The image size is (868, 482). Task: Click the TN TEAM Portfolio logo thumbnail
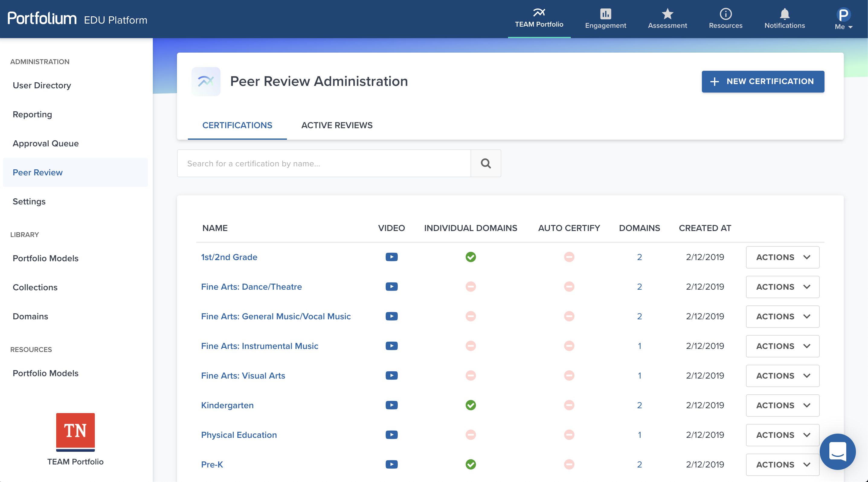(x=76, y=432)
